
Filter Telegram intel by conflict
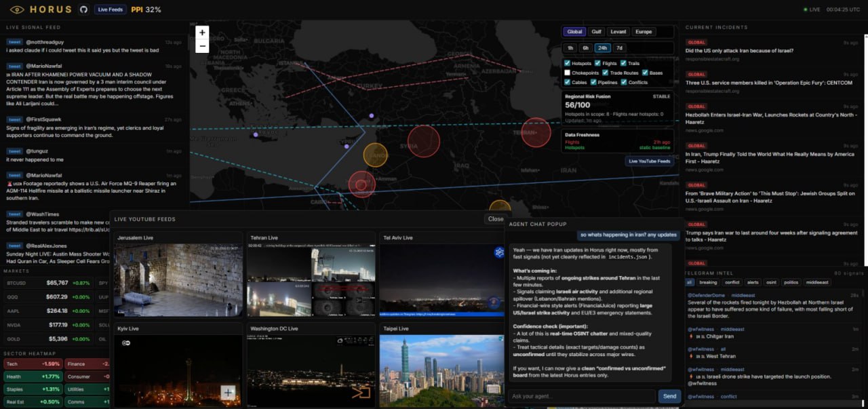(732, 282)
